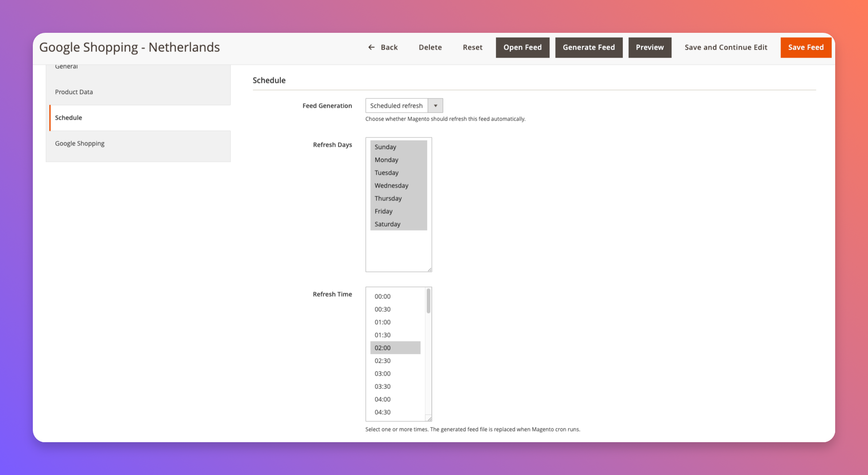Select Tuesday in Refresh Days

pyautogui.click(x=398, y=173)
